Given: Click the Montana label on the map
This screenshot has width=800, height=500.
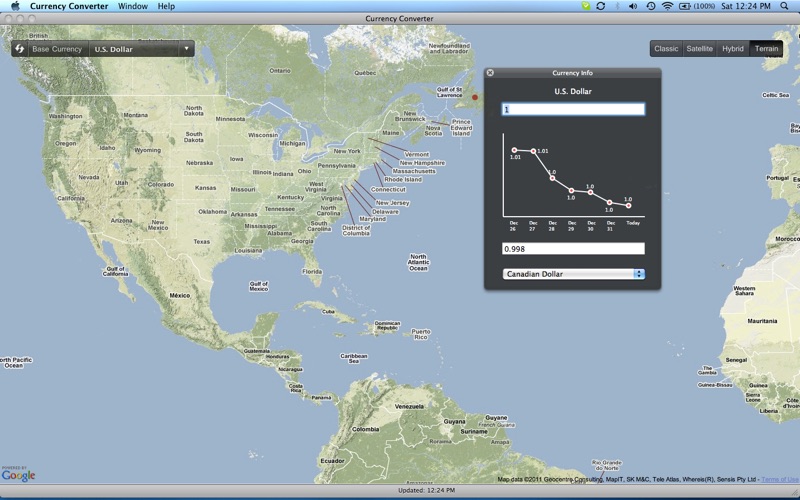Looking at the screenshot, I should [135, 115].
